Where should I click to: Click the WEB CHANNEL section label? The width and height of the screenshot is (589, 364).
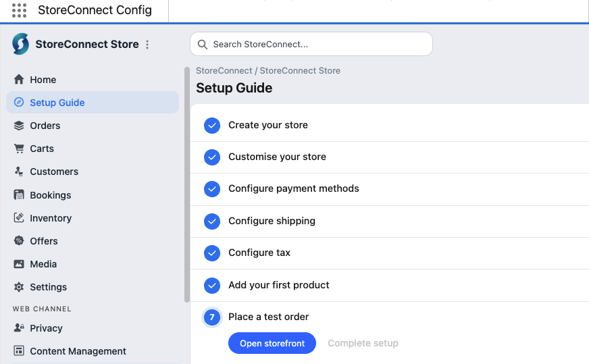[42, 309]
